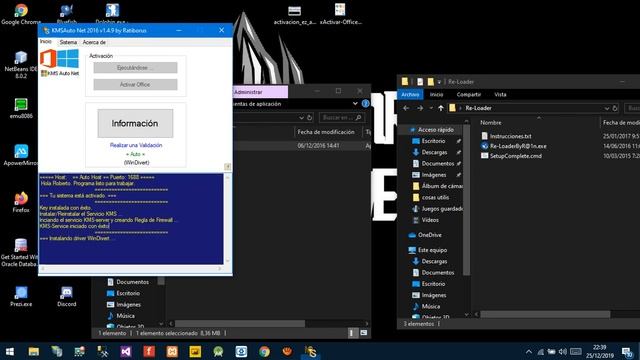
Task: Click the Office logo in KMSAuto Net
Action: pos(48,59)
